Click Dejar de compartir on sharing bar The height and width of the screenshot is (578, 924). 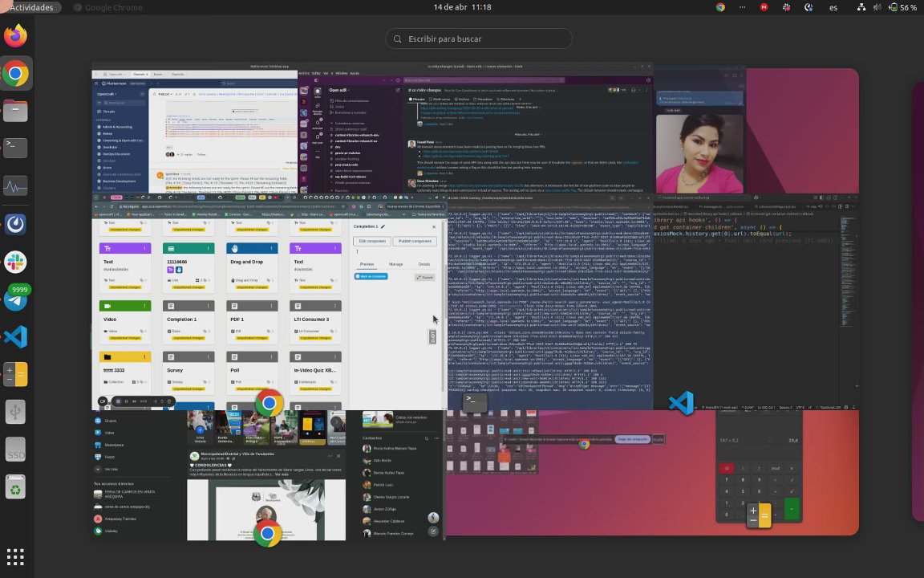coord(632,439)
